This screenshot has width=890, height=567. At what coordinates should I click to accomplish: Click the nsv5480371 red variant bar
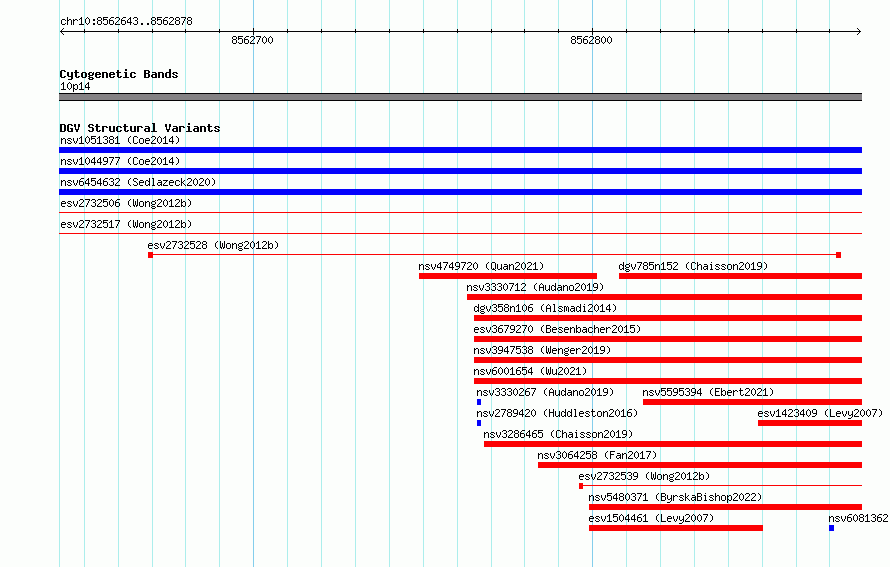point(725,507)
